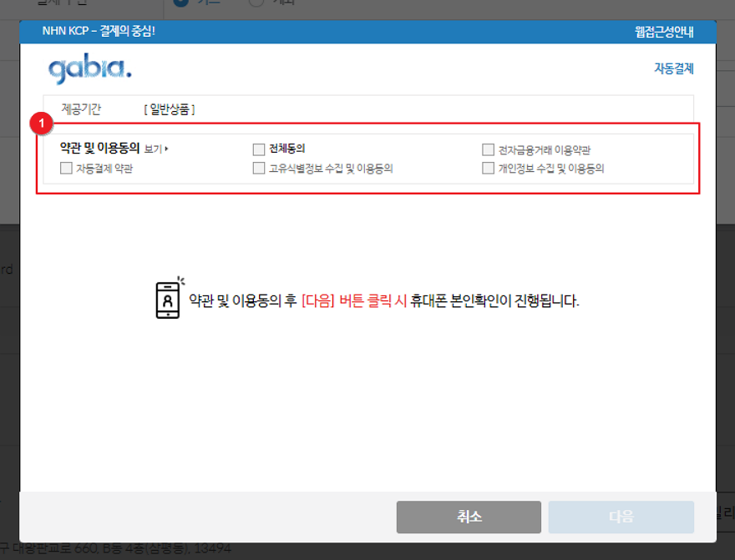735x560 pixels.
Task: Check the 자동결제 약관 checkbox
Action: coord(66,169)
